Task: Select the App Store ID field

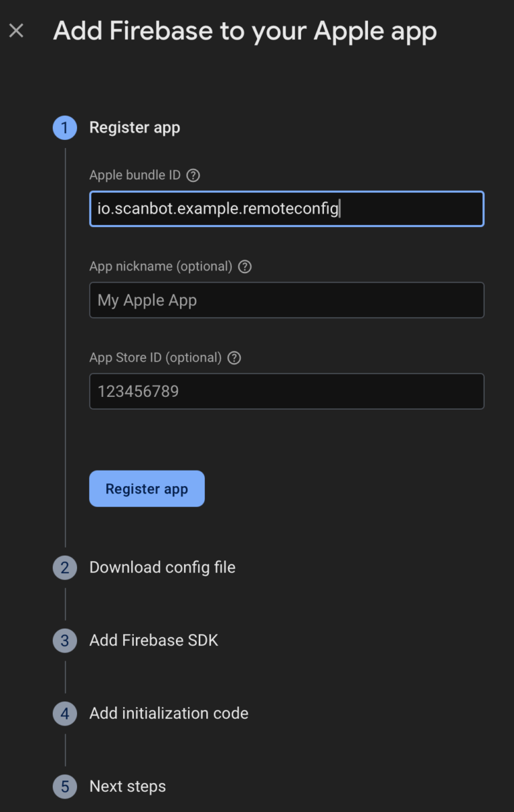Action: coord(286,391)
